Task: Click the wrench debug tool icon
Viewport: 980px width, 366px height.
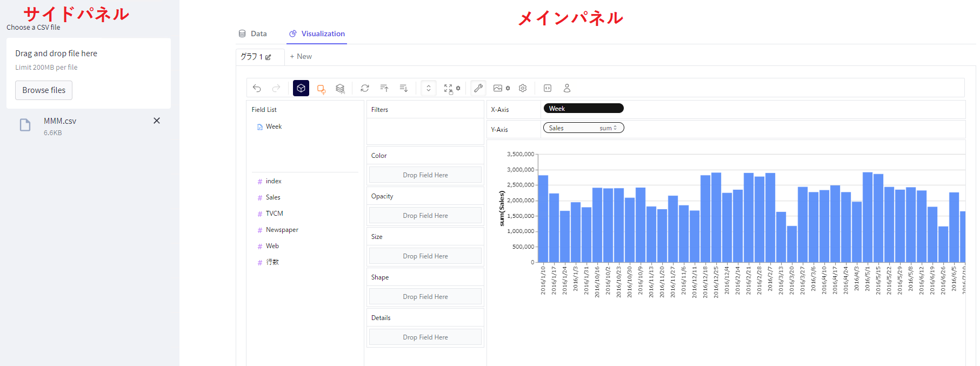Action: 478,88
